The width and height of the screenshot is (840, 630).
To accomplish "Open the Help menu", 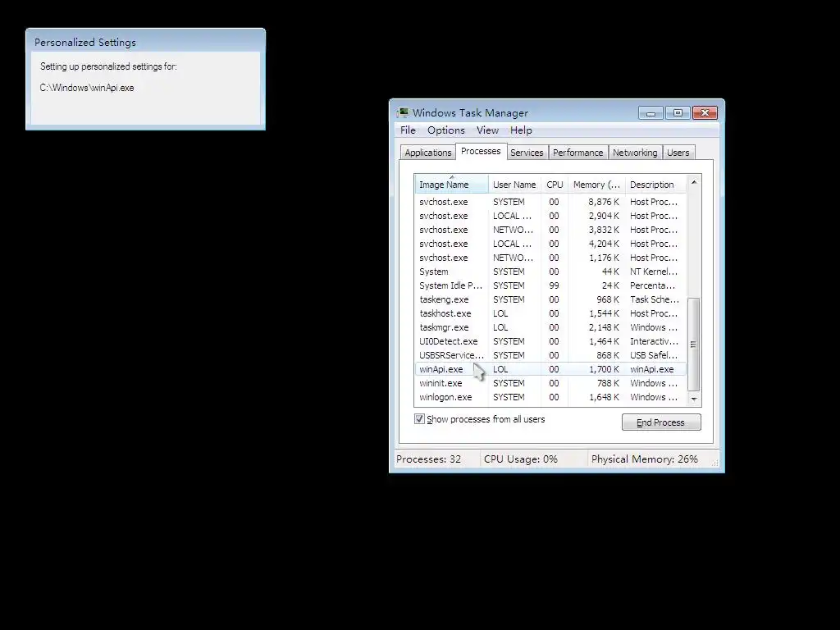I will [521, 130].
